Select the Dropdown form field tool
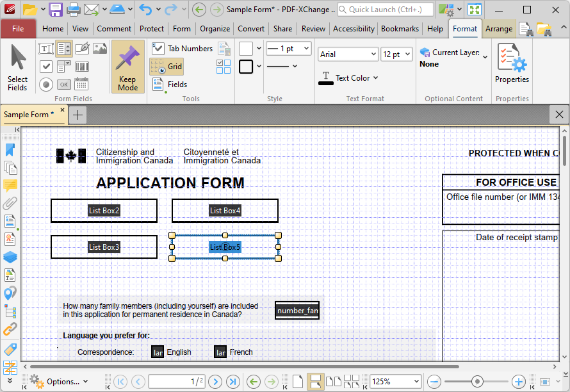The image size is (570, 392). coord(64,67)
